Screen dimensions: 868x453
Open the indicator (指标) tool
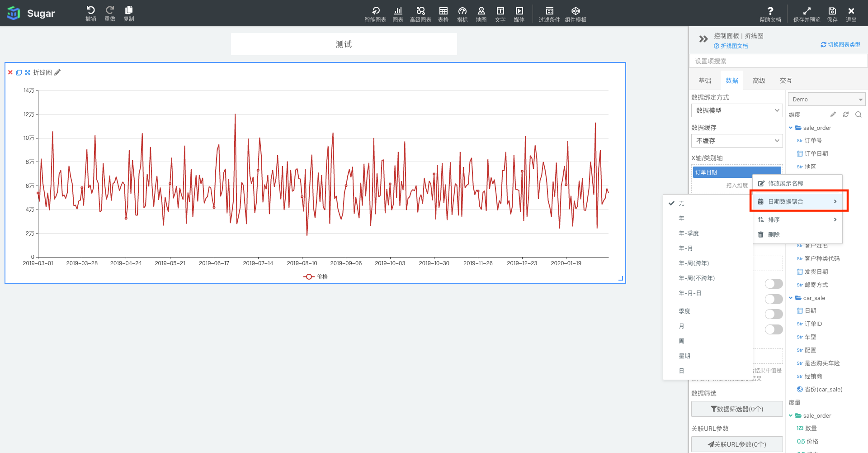[x=462, y=14]
